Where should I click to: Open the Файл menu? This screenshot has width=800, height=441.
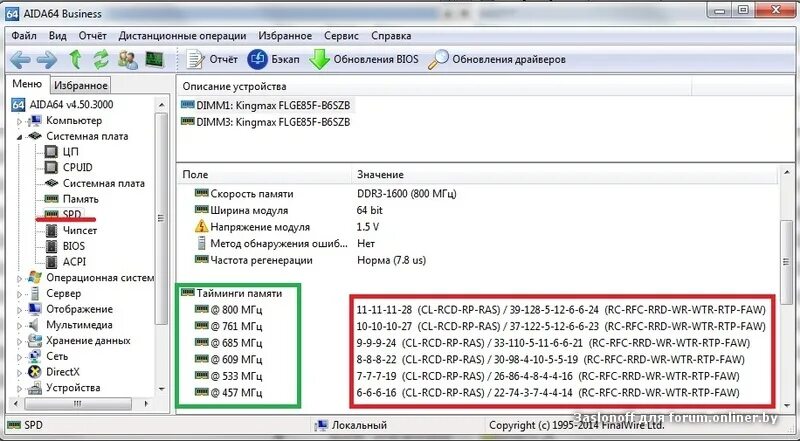pyautogui.click(x=24, y=36)
